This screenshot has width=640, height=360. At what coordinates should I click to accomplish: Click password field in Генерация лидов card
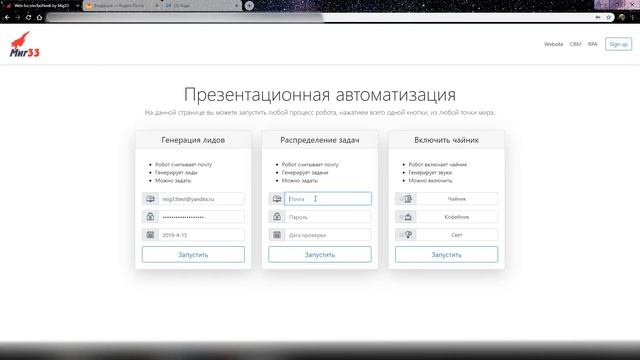[202, 217]
